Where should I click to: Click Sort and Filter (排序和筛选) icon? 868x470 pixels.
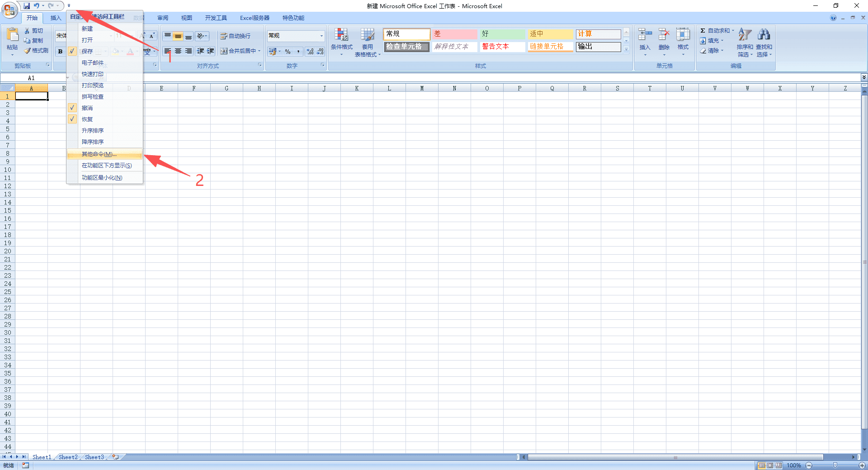click(x=745, y=34)
